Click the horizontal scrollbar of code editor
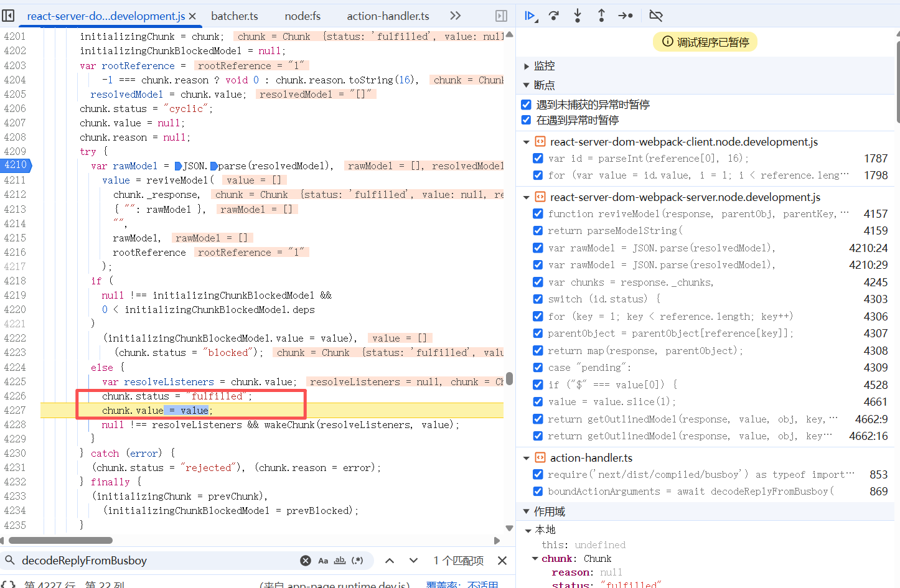Image resolution: width=900 pixels, height=588 pixels. pyautogui.click(x=61, y=540)
